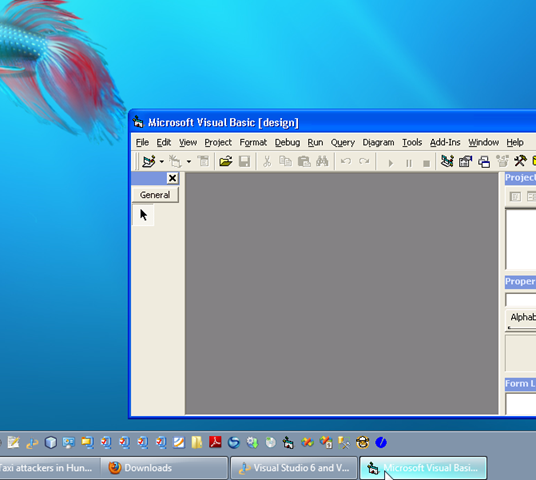The image size is (536, 480).
Task: Open the File menu
Action: point(142,142)
